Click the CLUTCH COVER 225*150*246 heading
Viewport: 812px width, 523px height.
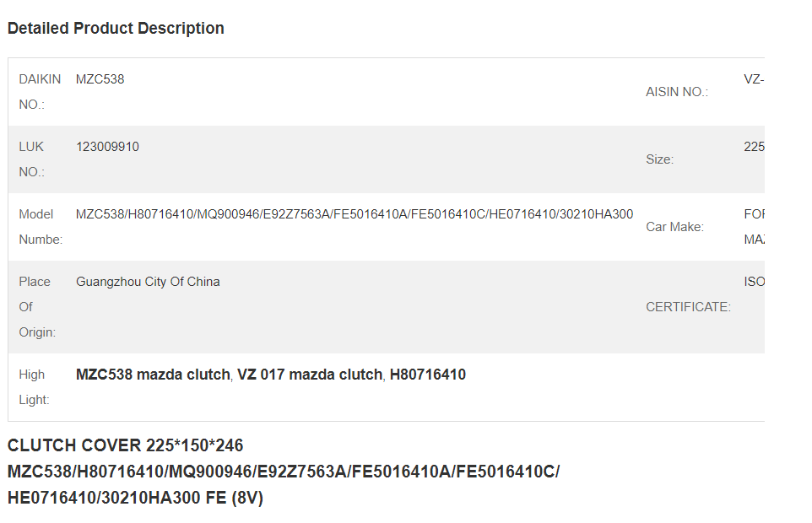125,445
